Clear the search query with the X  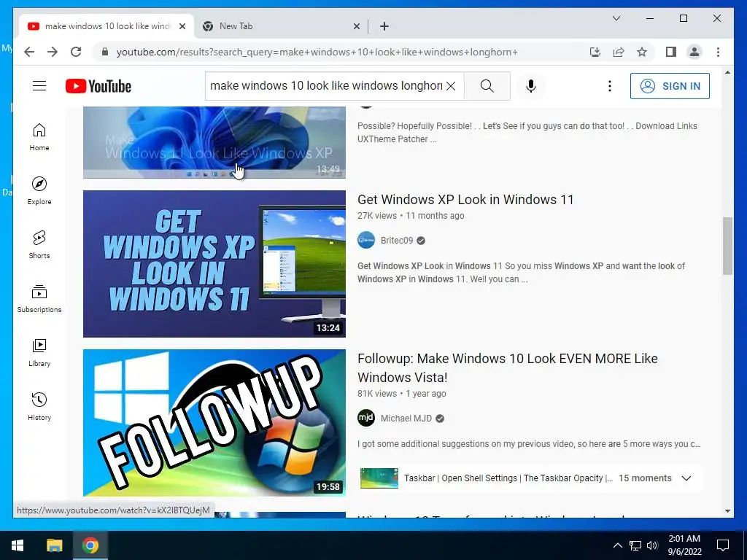451,86
